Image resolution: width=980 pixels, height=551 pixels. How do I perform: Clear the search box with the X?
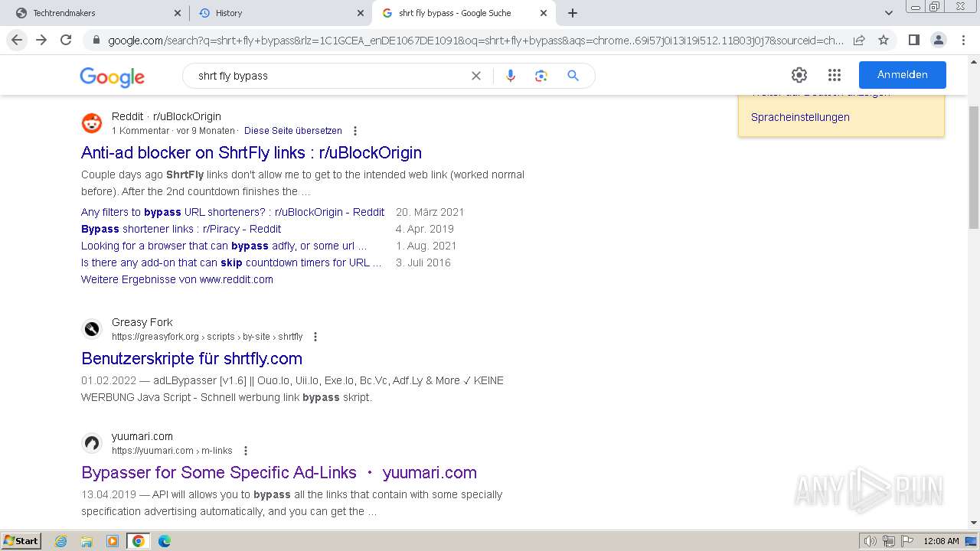476,76
